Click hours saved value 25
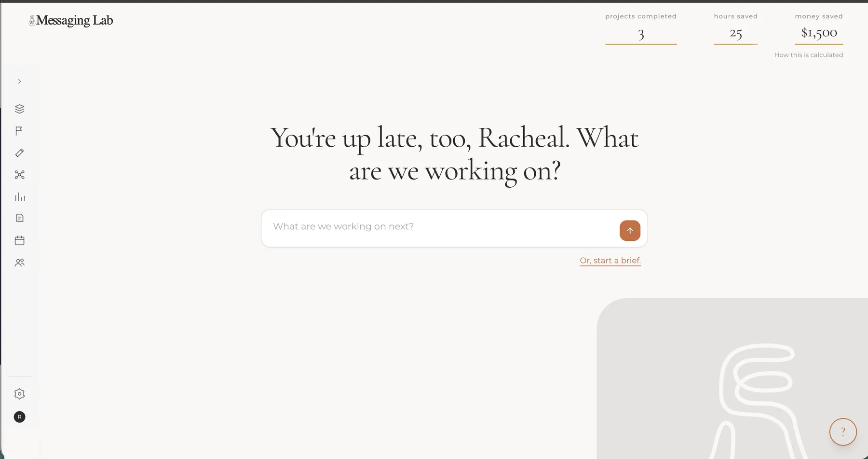This screenshot has height=459, width=868. (736, 33)
